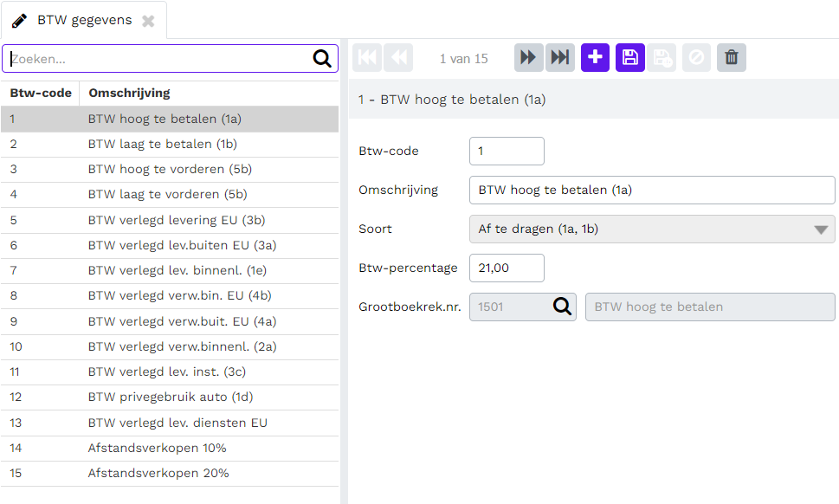The height and width of the screenshot is (504, 839).
Task: Delete record using the trash icon
Action: 732,57
